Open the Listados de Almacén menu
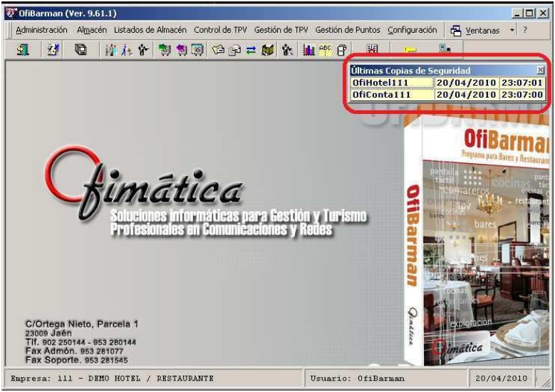This screenshot has height=392, width=555. (x=150, y=30)
